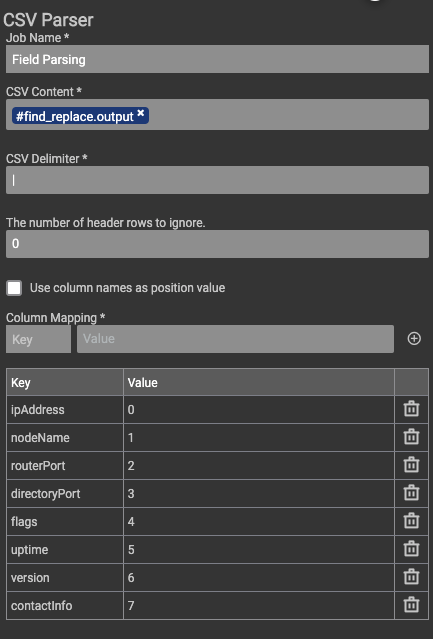This screenshot has height=639, width=433.
Task: Delete the nodeName mapping row
Action: (411, 437)
